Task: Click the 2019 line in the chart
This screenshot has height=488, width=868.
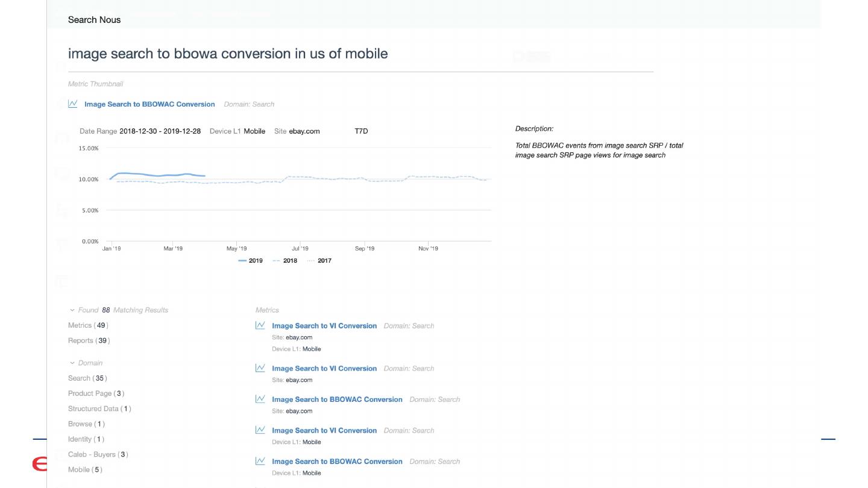Action: [157, 175]
